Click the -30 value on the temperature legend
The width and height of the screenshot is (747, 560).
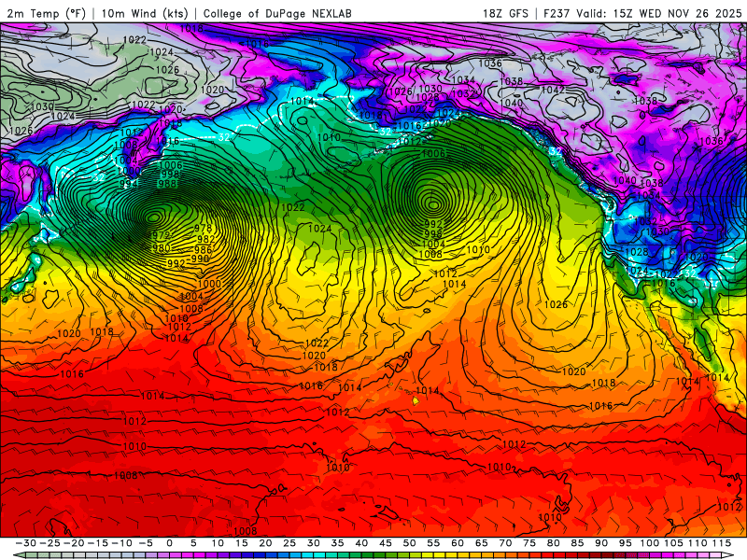[x=26, y=543]
